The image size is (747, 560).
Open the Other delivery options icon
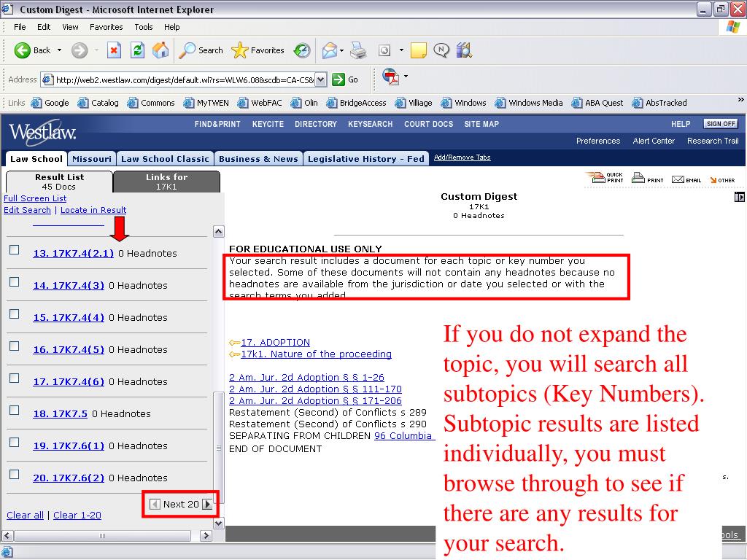[722, 180]
